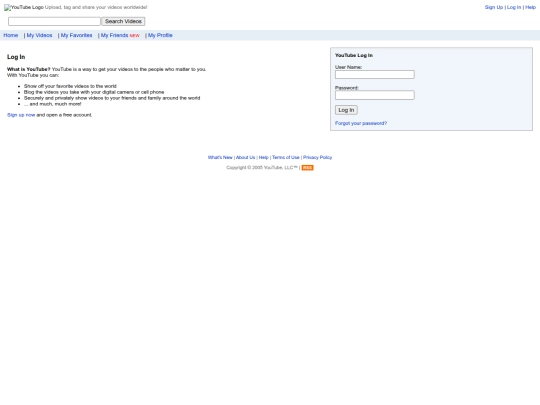
Task: Click the YouTube Log In box title
Action: point(354,55)
